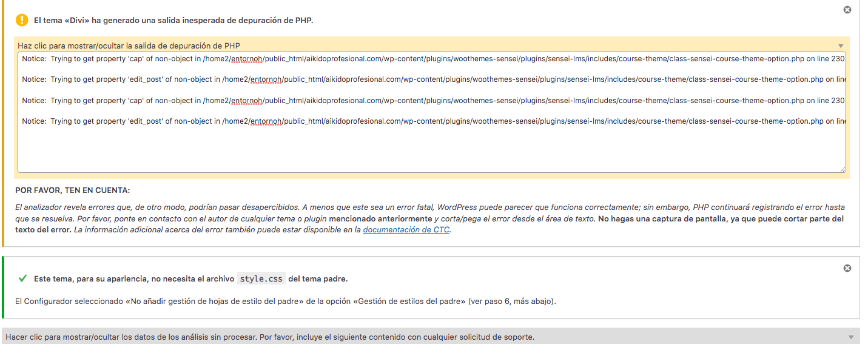Toggle 'Haz clic para mostrar/ocultar la salida' header

click(x=432, y=46)
